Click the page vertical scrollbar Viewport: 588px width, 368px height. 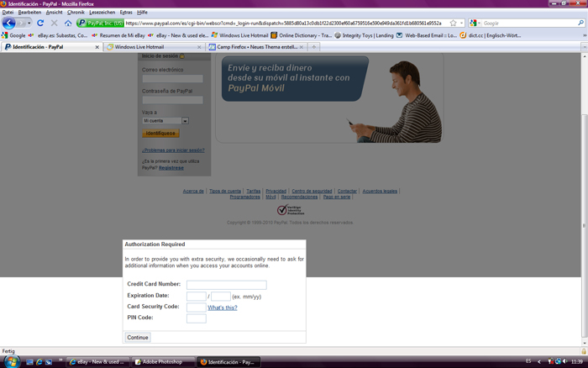pos(585,225)
